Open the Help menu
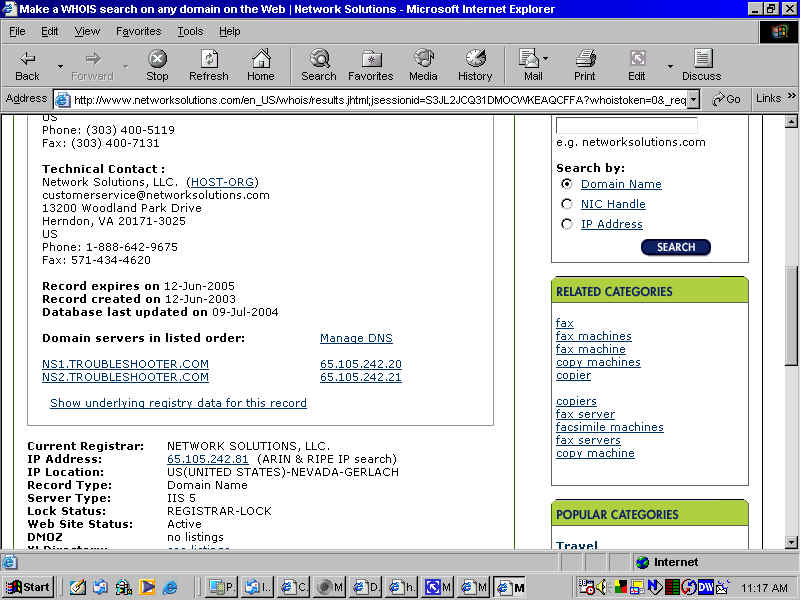This screenshot has width=800, height=600. coord(230,32)
